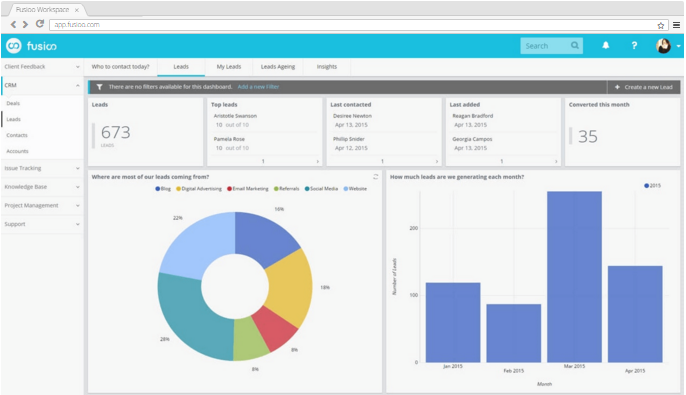This screenshot has height=395, width=686.
Task: Click the filter funnel icon
Action: click(x=99, y=87)
